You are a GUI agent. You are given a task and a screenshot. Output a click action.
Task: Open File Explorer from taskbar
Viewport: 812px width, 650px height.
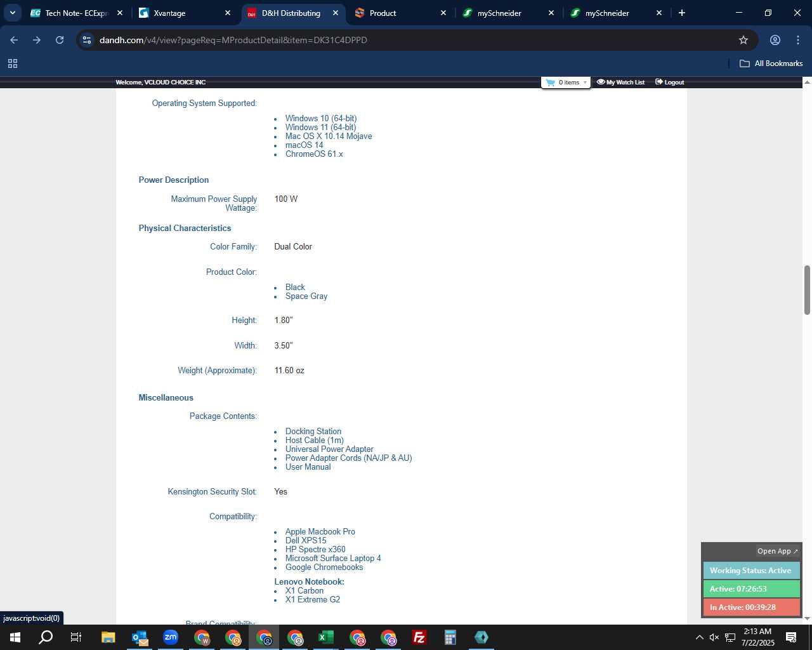tap(108, 637)
